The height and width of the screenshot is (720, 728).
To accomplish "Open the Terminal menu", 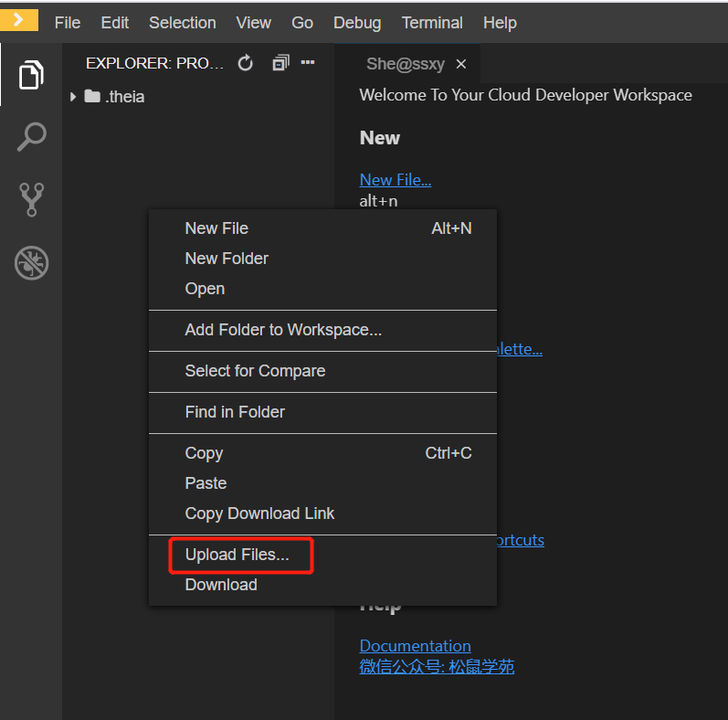I will [432, 23].
